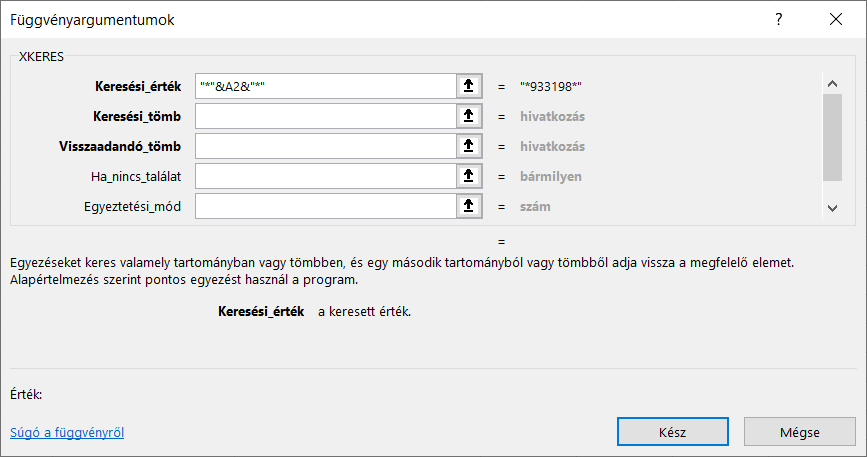Cancel the dialog with the Mégse button

click(x=799, y=432)
